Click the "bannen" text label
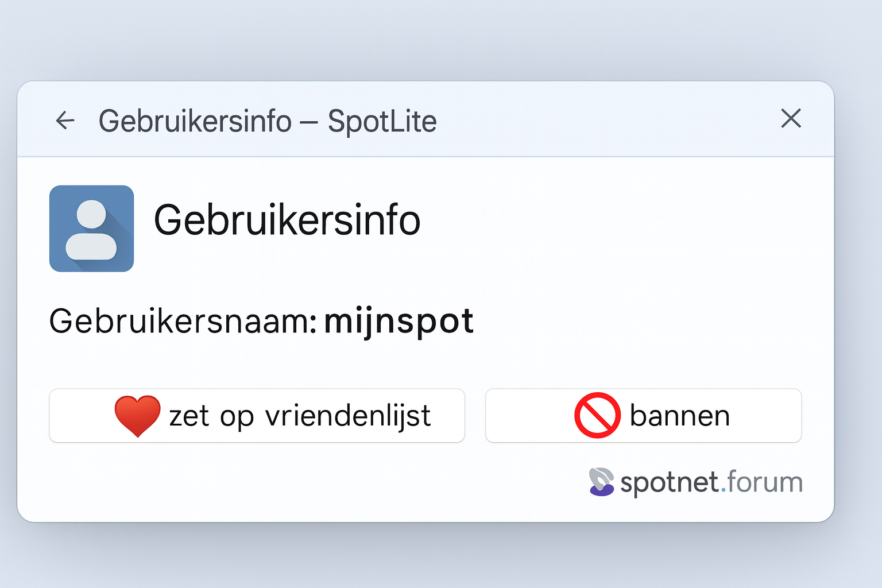The width and height of the screenshot is (882, 588). 679,416
